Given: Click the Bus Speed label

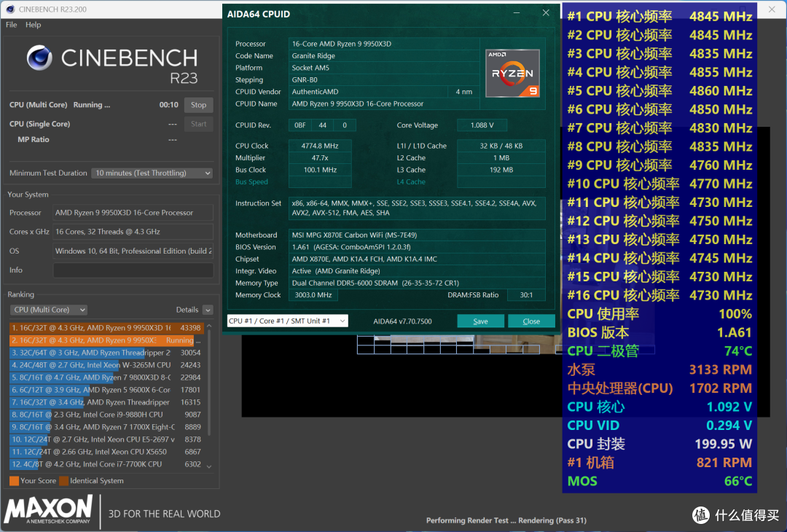Looking at the screenshot, I should pos(251,182).
